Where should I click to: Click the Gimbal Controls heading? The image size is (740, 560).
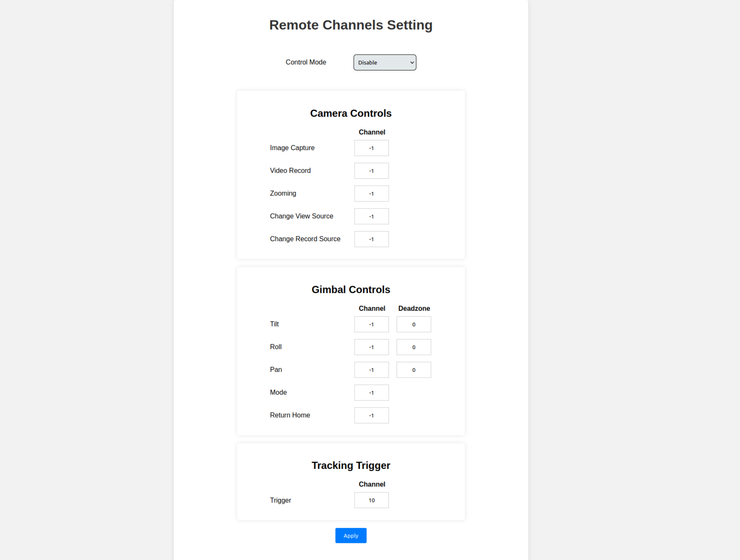click(x=351, y=290)
